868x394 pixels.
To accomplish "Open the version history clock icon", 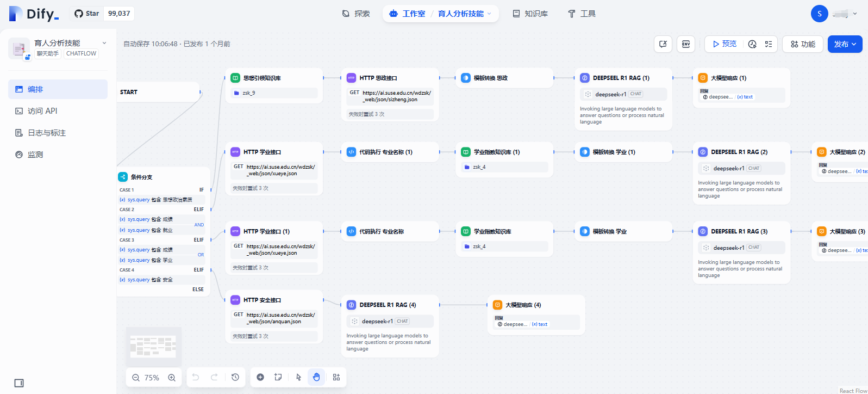I will [x=235, y=377].
